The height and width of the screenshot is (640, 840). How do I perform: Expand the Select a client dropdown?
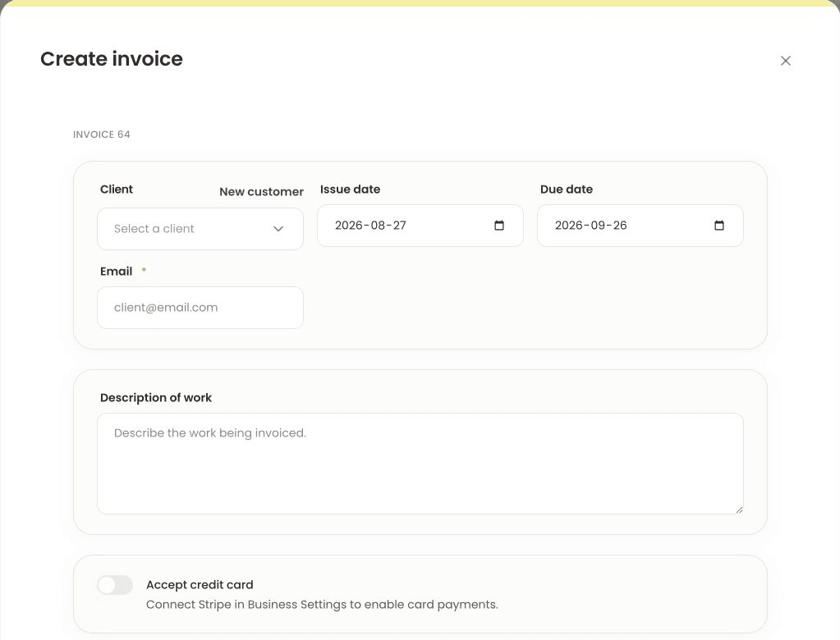(200, 229)
